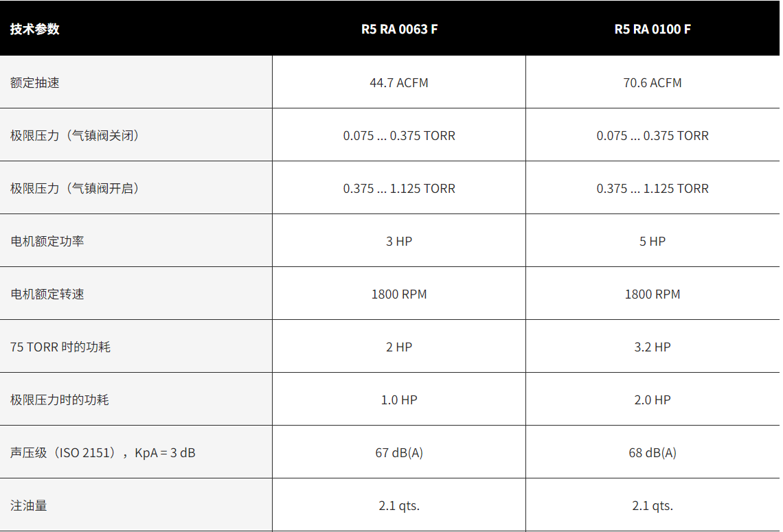The height and width of the screenshot is (532, 783).
Task: Click the 电机额定功率 row label
Action: tap(47, 241)
